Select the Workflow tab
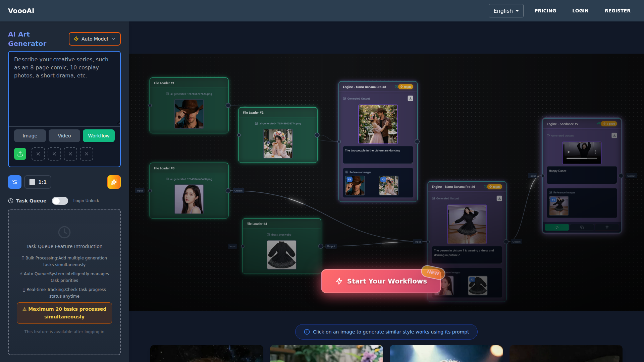 [x=99, y=136]
